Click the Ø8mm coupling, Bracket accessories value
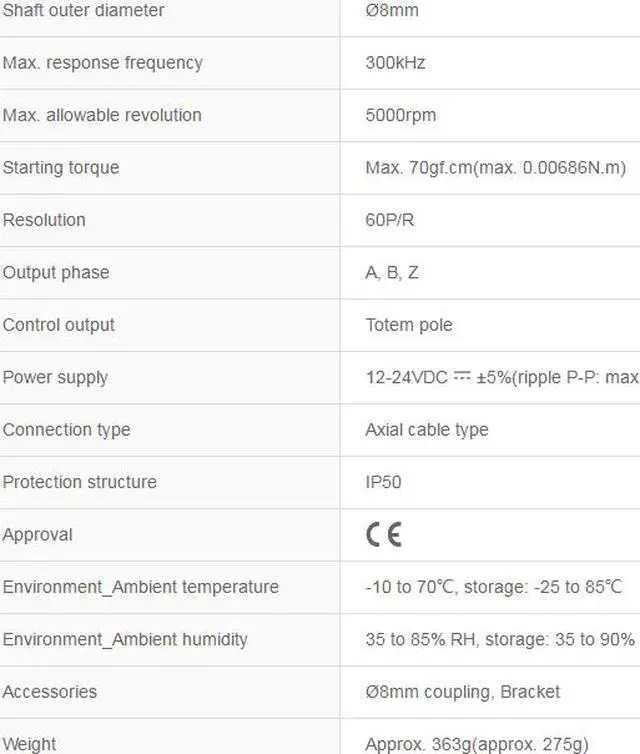Screen dimensions: 640x754 (462, 692)
